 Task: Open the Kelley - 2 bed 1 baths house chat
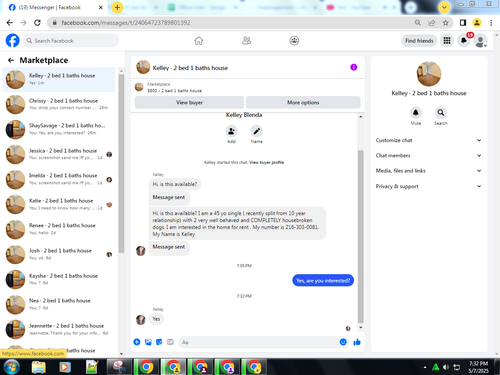click(59, 79)
